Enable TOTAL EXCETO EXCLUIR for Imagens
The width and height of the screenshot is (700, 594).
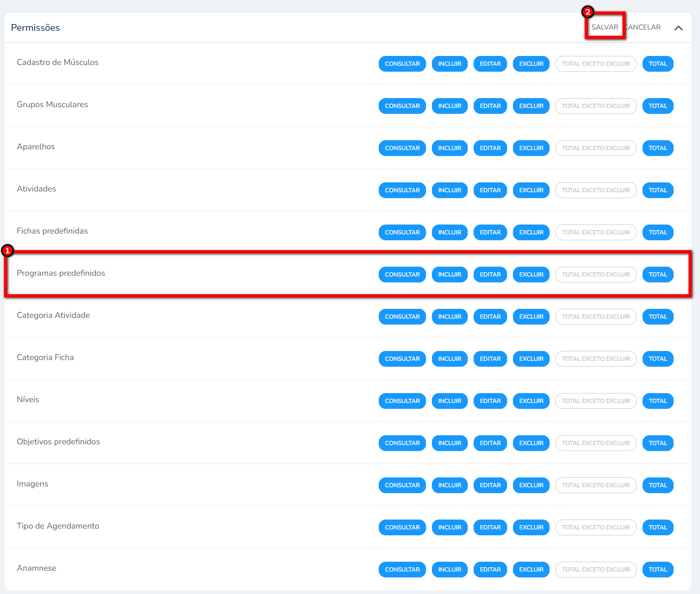[x=595, y=485]
